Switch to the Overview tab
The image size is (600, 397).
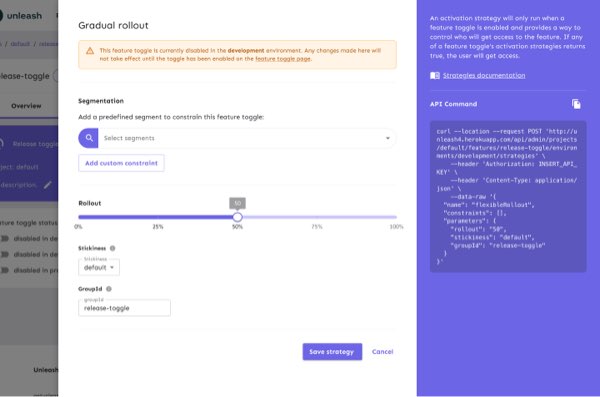26,106
